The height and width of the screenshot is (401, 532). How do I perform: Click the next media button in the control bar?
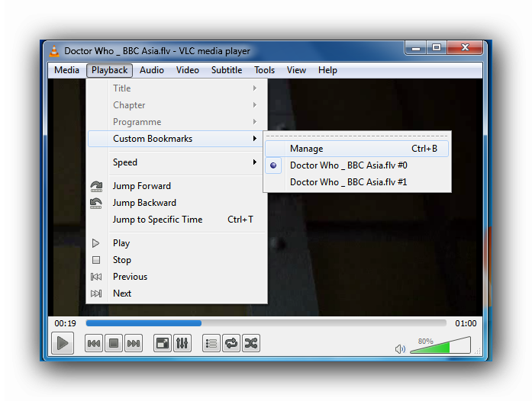(134, 343)
